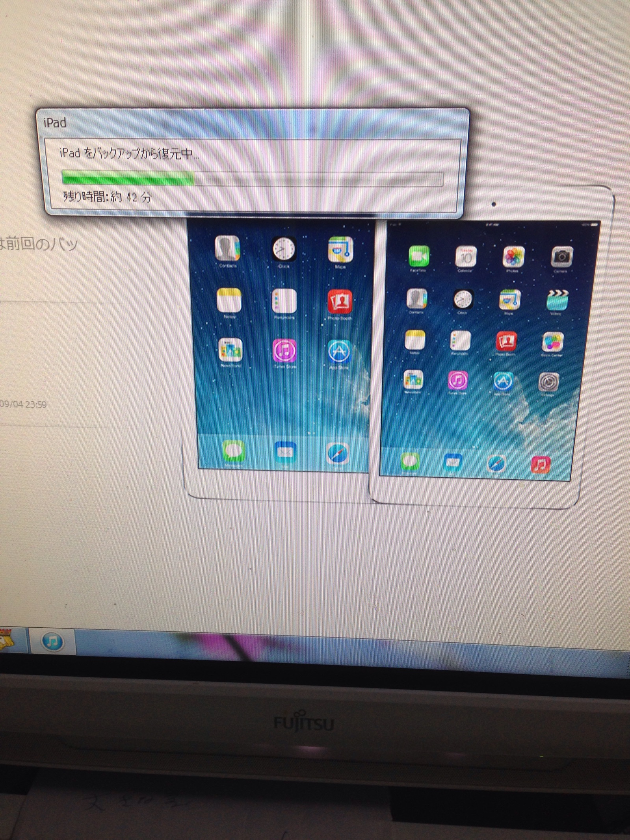Click the 残り時間 約 42 分 status text
Viewport: 630px width, 840px height.
point(107,197)
